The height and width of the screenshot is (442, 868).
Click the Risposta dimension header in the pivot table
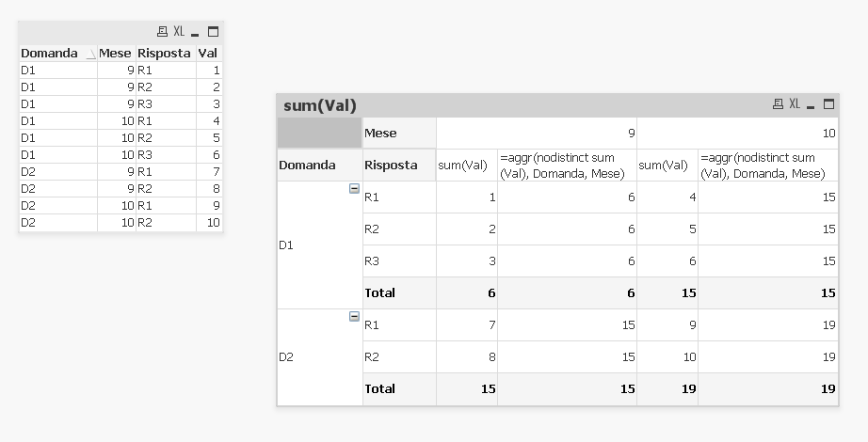(391, 165)
